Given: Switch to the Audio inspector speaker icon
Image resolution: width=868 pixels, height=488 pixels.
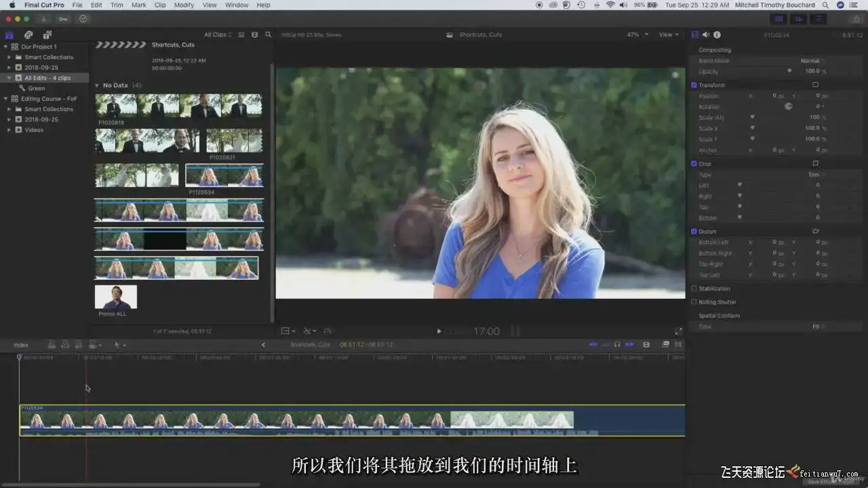Looking at the screenshot, I should click(x=706, y=35).
